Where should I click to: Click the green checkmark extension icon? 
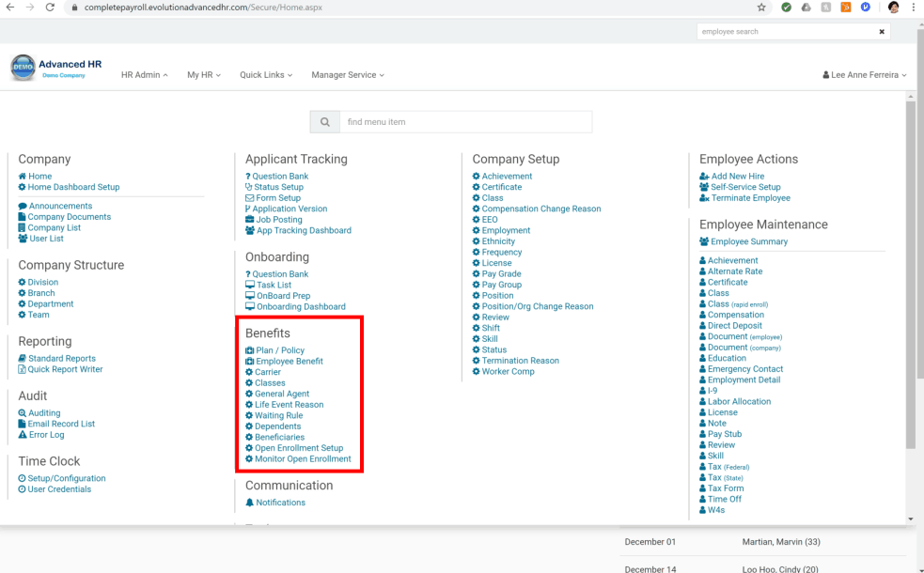point(786,8)
